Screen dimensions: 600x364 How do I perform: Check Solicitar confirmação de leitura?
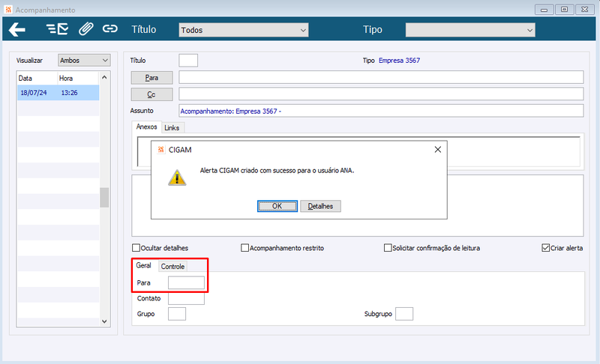(388, 248)
